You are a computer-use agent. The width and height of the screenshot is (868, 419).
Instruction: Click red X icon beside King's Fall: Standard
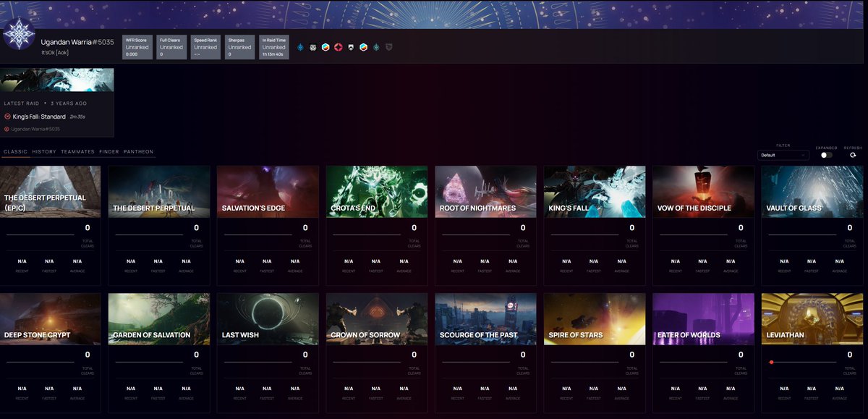(x=7, y=117)
